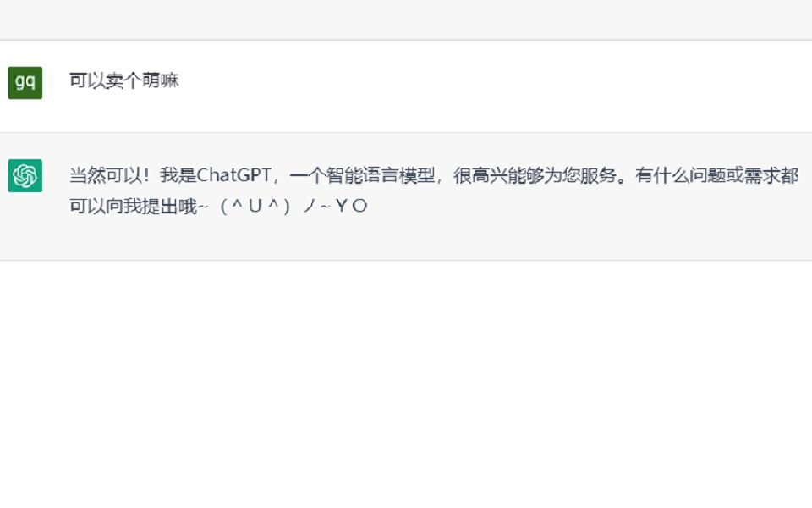
Task: Click the phrase 很高兴能够为您服务
Action: pyautogui.click(x=535, y=175)
